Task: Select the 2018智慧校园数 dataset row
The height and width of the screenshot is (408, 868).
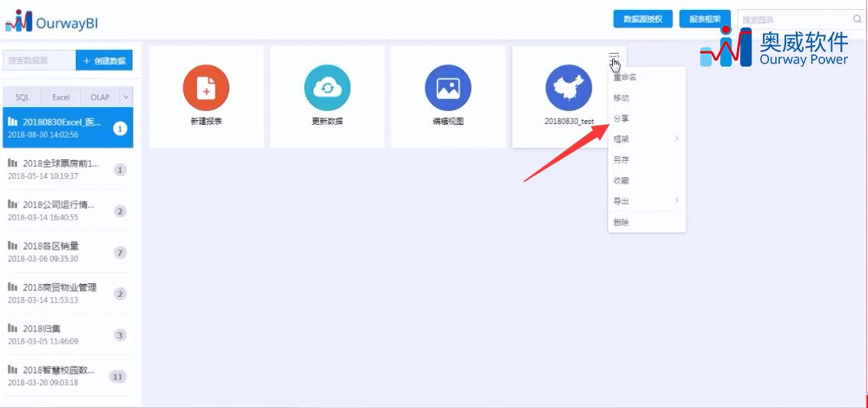Action: [x=67, y=375]
